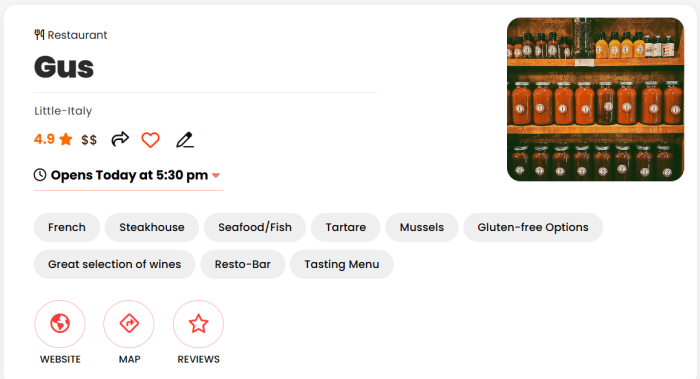Viewport: 700px width, 379px height.
Task: Select the Steakhouse tag
Action: [x=152, y=227]
